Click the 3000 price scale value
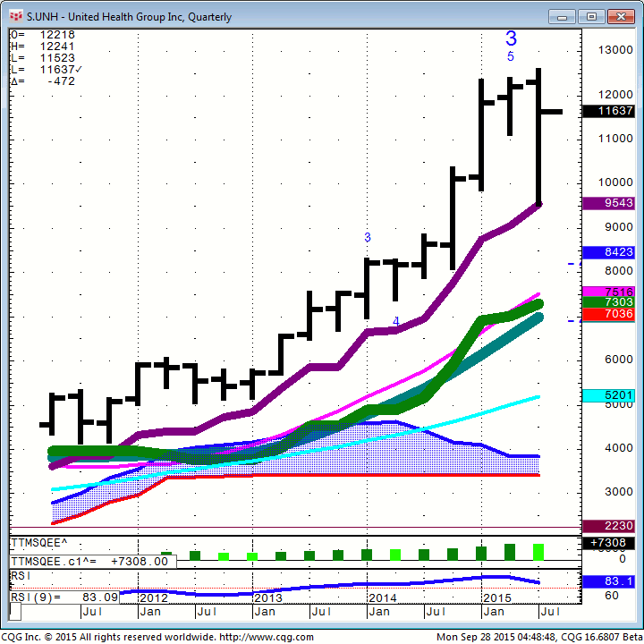The image size is (644, 644). click(619, 492)
